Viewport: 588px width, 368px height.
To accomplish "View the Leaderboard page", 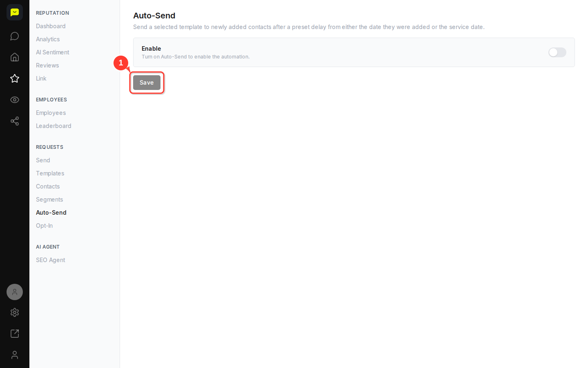I will (53, 126).
